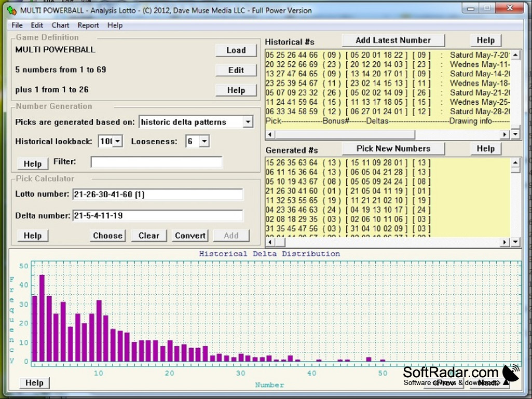Image resolution: width=532 pixels, height=399 pixels.
Task: Select generated row '15 26 35 63 64 ( 13 )'
Action: [388, 163]
